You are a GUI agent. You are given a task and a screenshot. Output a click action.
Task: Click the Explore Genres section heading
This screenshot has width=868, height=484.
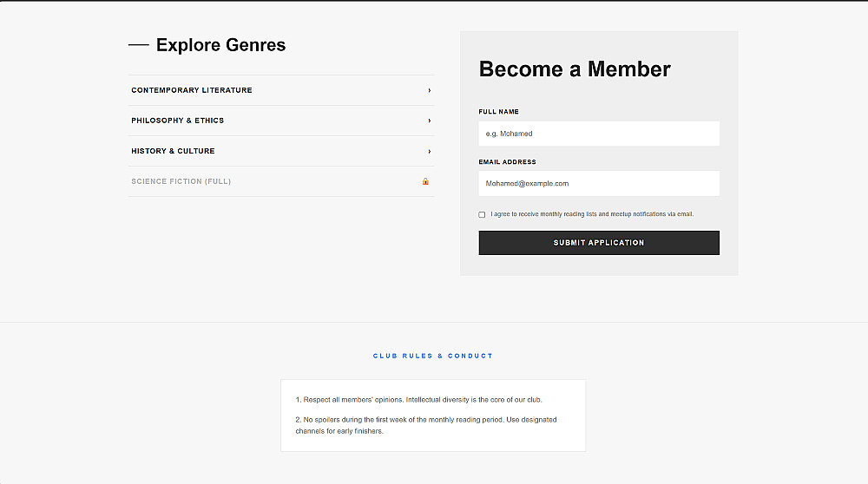[220, 45]
